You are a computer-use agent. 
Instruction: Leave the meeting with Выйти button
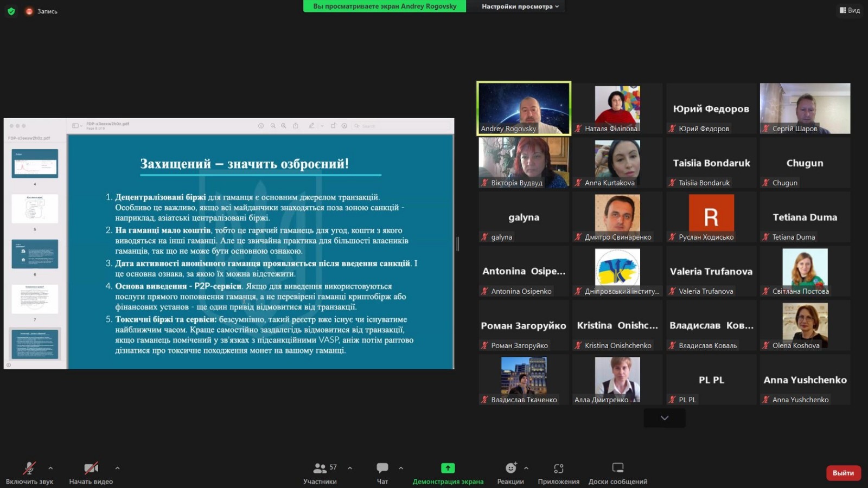click(x=843, y=473)
